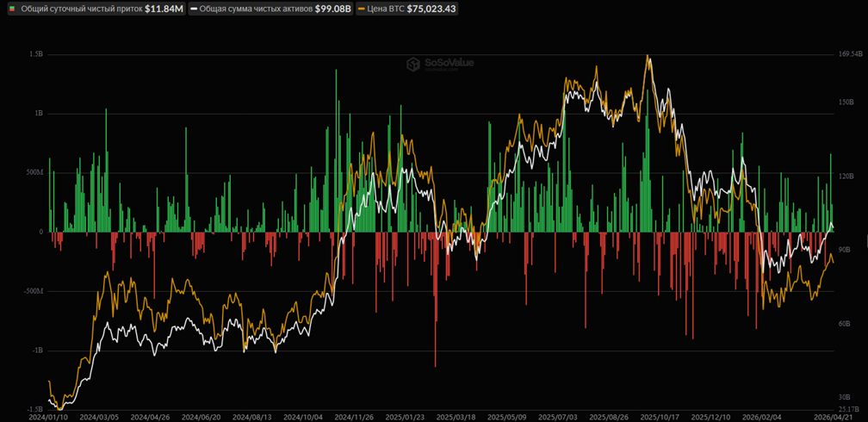The image size is (868, 422).
Task: Select the 2024/01/10 date on the x-axis
Action: pyautogui.click(x=46, y=416)
